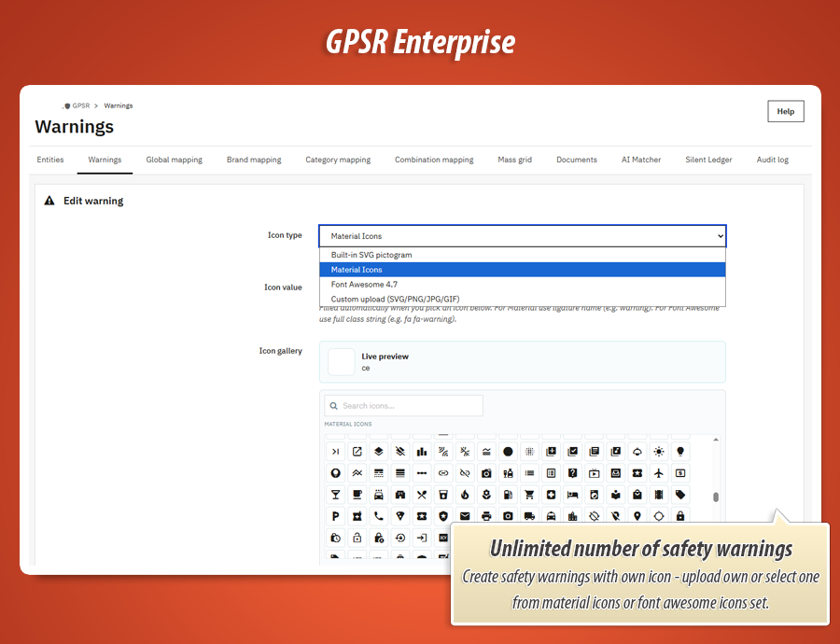Pick the filled padlock lock icon
Viewport: 840px width, 644px height.
(x=680, y=516)
